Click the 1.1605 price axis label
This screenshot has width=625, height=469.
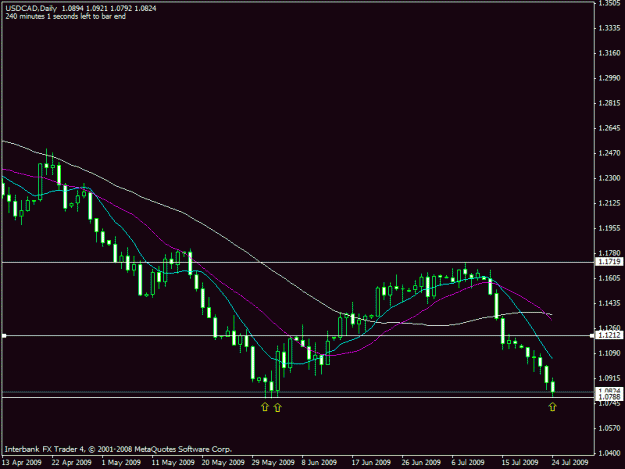610,278
